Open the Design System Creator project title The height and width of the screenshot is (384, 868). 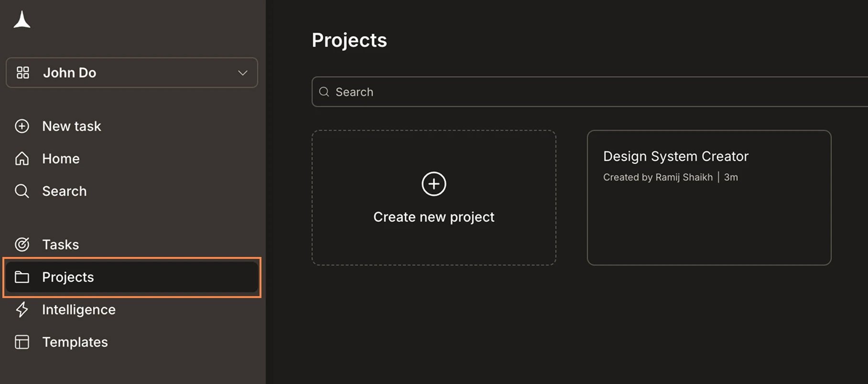(676, 156)
